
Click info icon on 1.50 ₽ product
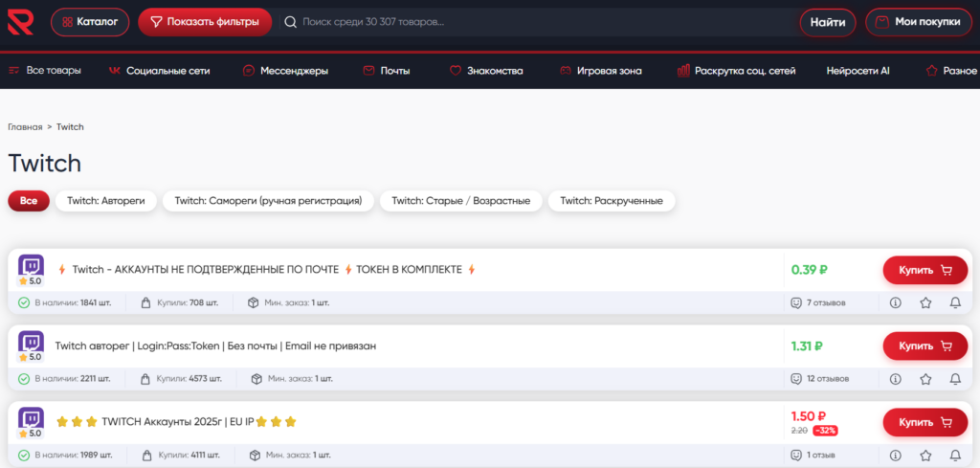[x=895, y=455]
